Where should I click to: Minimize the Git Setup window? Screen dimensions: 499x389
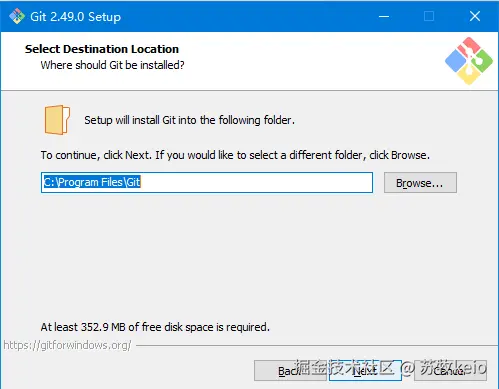[x=384, y=16]
